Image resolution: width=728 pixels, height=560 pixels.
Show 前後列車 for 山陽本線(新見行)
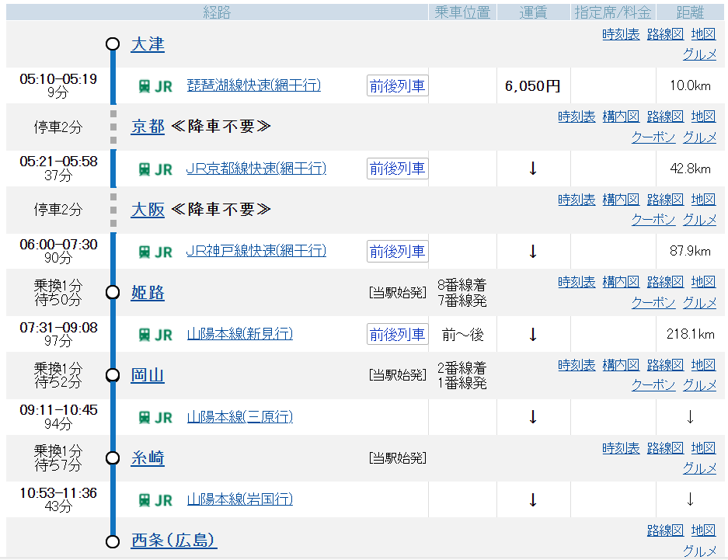click(x=397, y=335)
